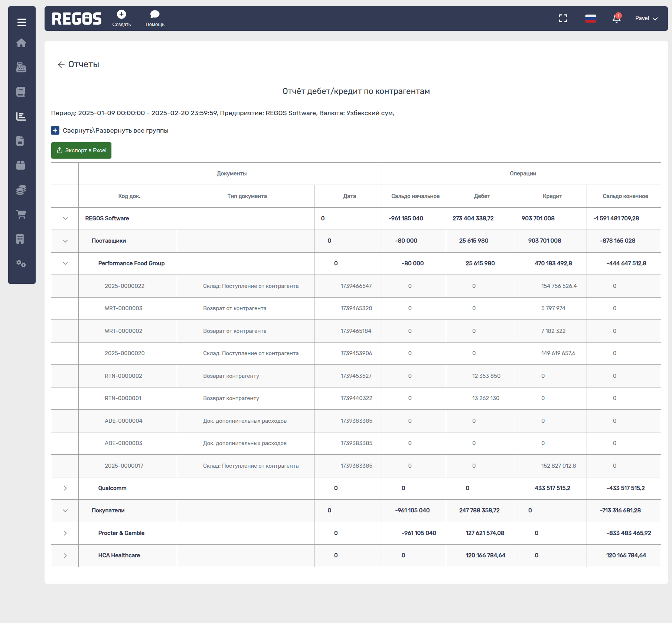Collapse the REGOS Software group
Screen dimensions: 672x623
(65, 218)
